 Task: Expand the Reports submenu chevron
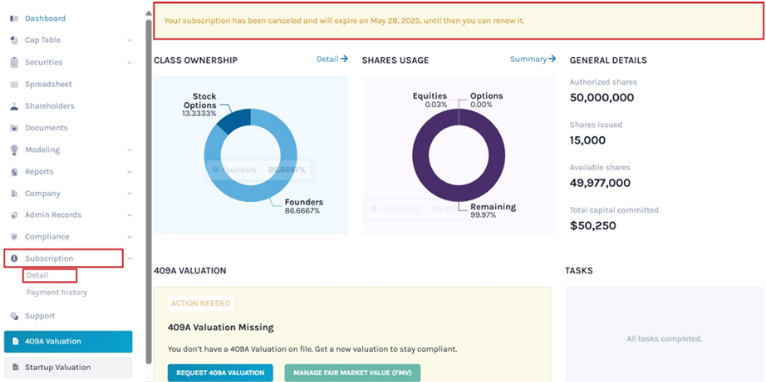pos(129,172)
